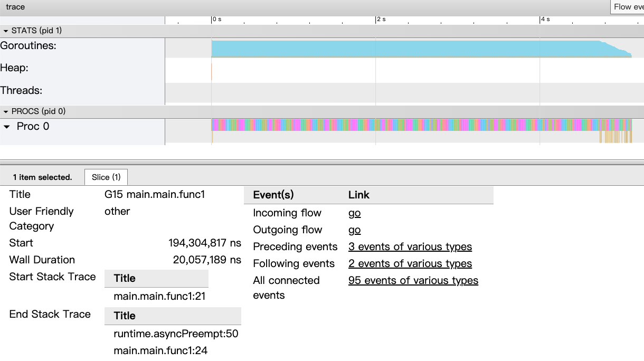This screenshot has width=644, height=361.
Task: Click the Heap red marker at start
Action: coord(212,72)
